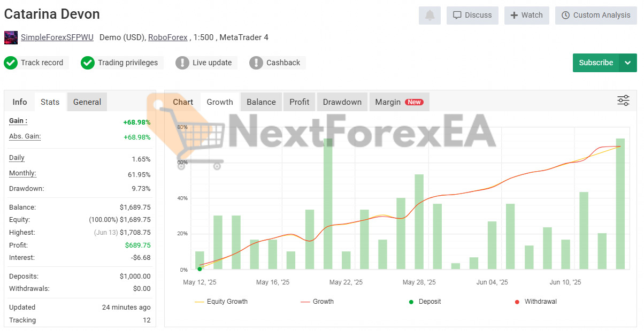The width and height of the screenshot is (644, 331).
Task: Toggle the Equity Growth legend item
Action: point(221,301)
